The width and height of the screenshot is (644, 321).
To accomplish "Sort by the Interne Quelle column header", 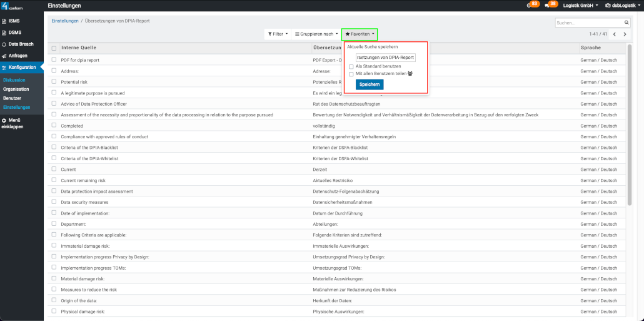I will click(x=79, y=48).
